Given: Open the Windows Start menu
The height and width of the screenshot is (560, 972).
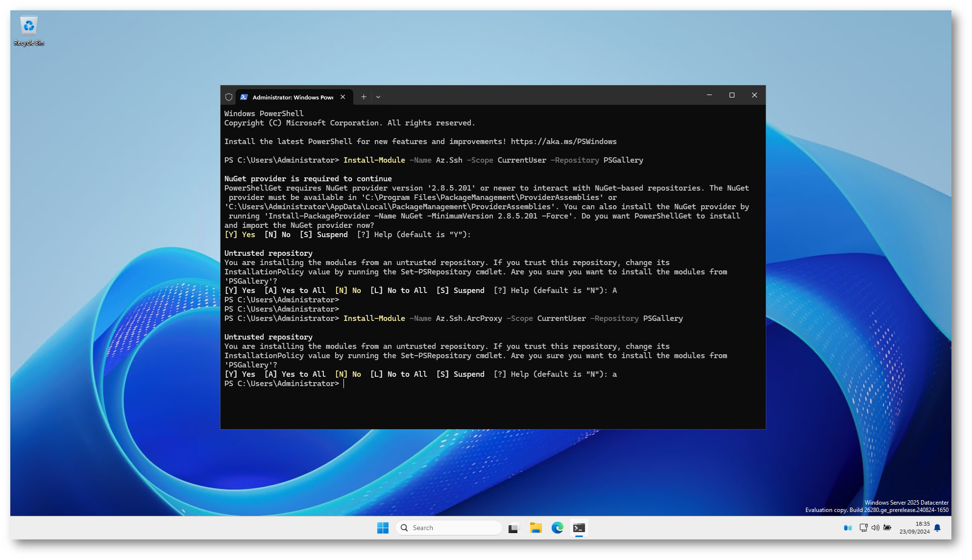Looking at the screenshot, I should (x=383, y=528).
